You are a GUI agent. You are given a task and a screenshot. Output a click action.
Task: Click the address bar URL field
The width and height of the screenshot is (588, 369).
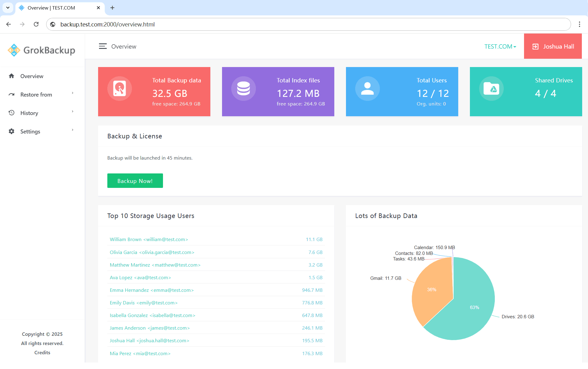coord(308,24)
